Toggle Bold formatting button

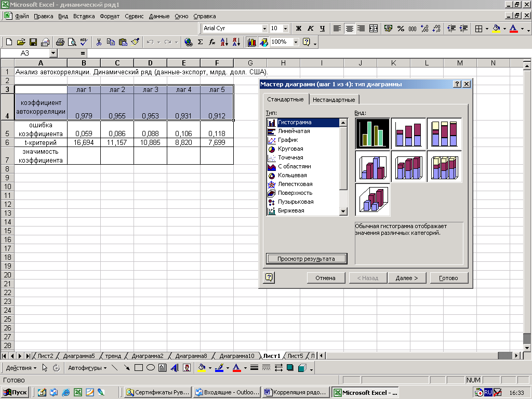299,29
